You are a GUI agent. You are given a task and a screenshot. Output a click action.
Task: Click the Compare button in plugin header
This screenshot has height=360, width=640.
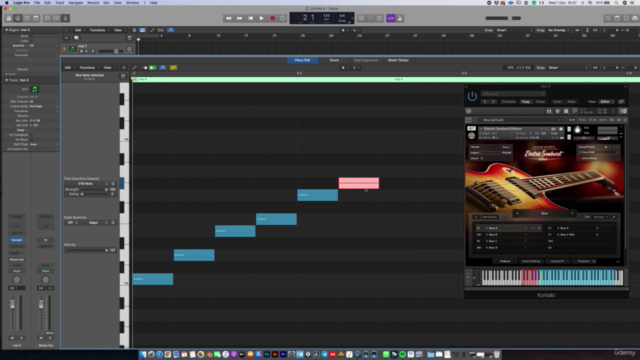click(x=508, y=102)
